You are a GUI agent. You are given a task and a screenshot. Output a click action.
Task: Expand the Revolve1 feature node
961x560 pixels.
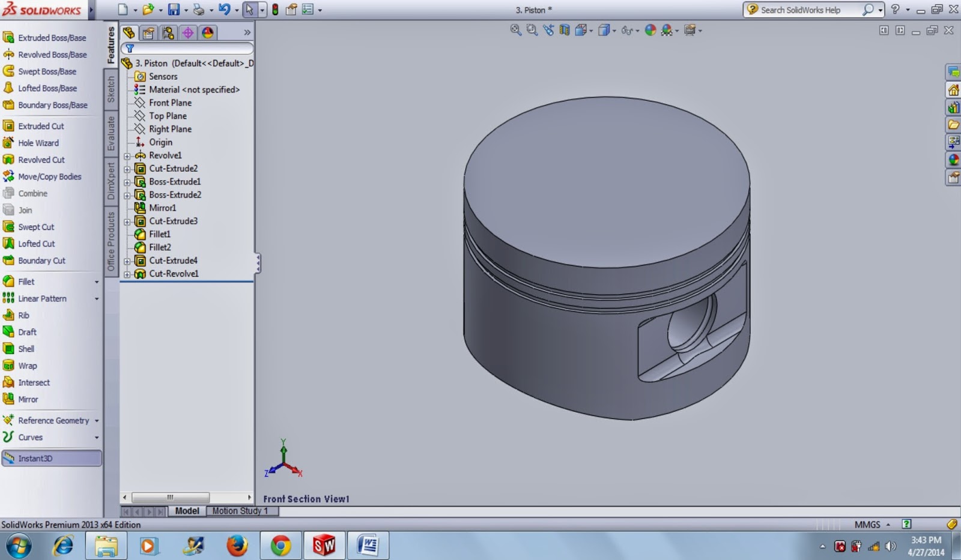click(x=127, y=156)
